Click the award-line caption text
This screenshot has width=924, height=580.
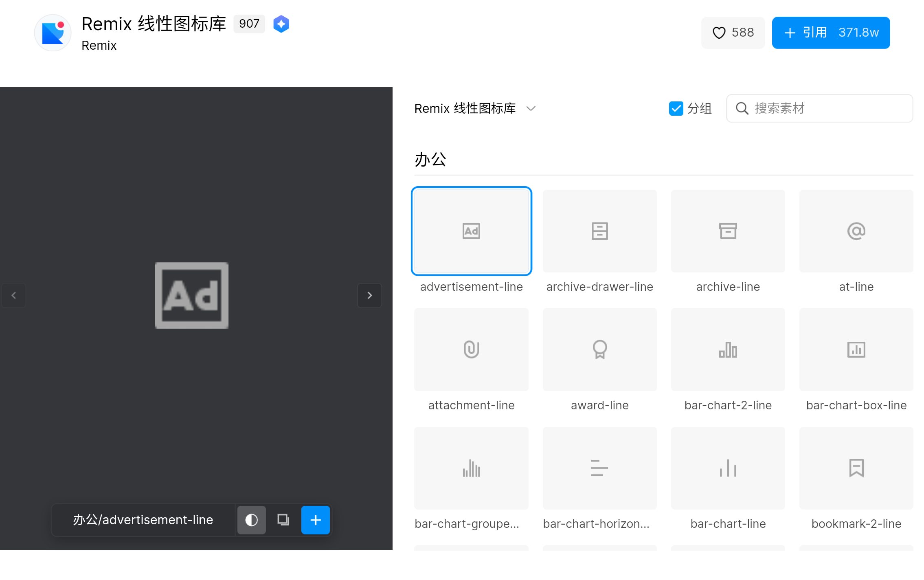coord(599,405)
